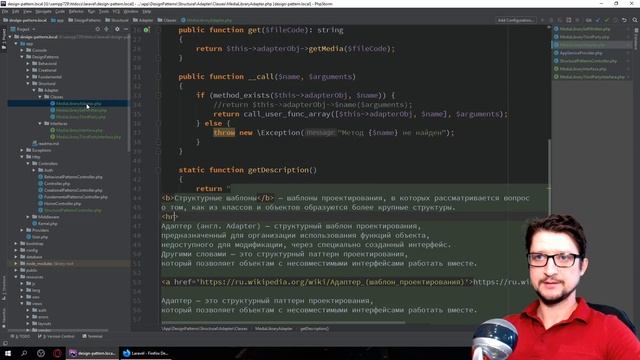Image resolution: width=640 pixels, height=360 pixels.
Task: Select HomeController.php in the project tree
Action: tap(62, 203)
